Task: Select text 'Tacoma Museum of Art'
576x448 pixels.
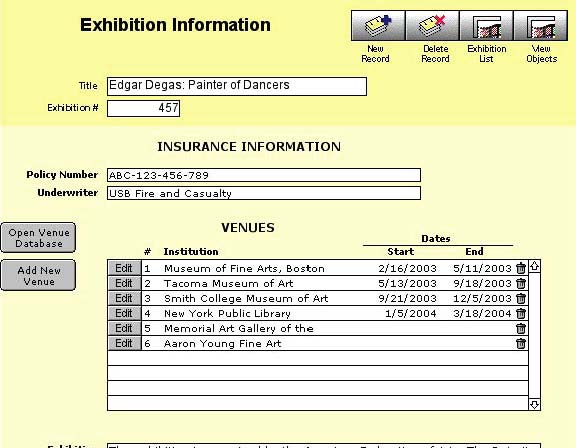Action: 228,283
